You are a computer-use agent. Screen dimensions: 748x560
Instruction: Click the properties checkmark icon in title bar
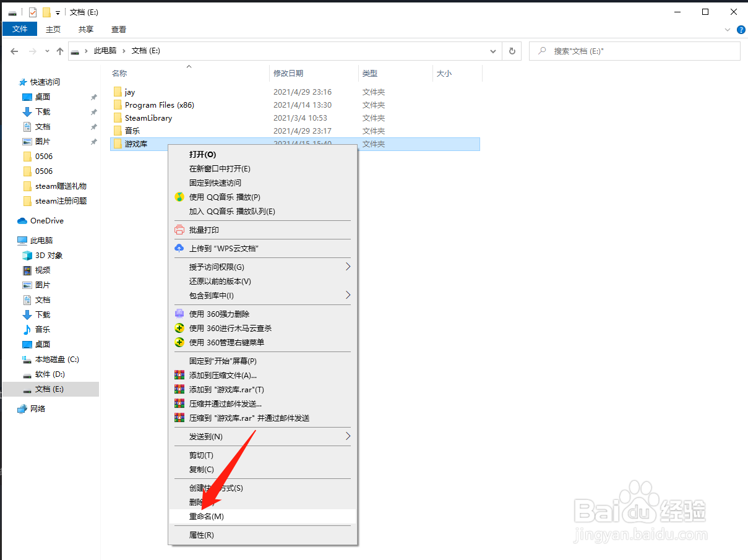click(33, 12)
